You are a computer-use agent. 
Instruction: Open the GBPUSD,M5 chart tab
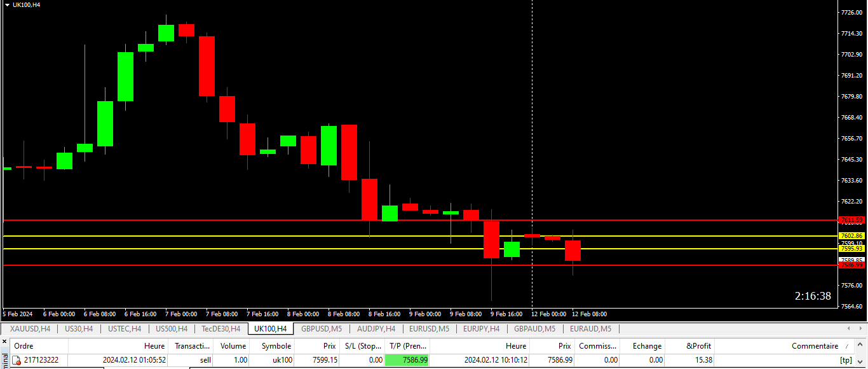(x=322, y=329)
